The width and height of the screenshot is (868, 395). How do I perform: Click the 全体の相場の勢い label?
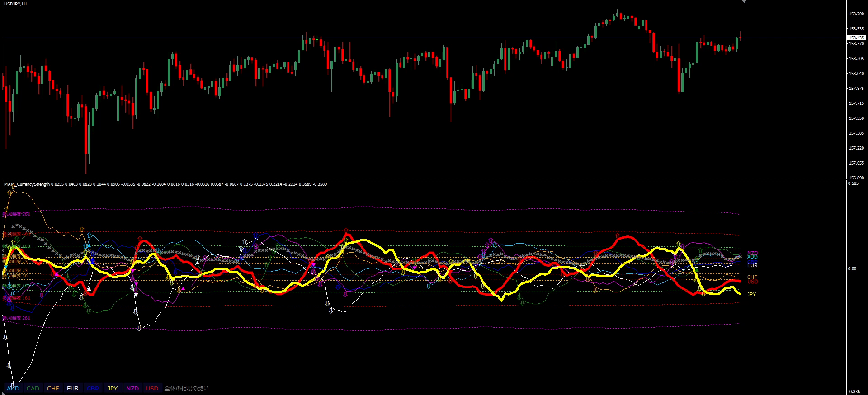coord(186,388)
